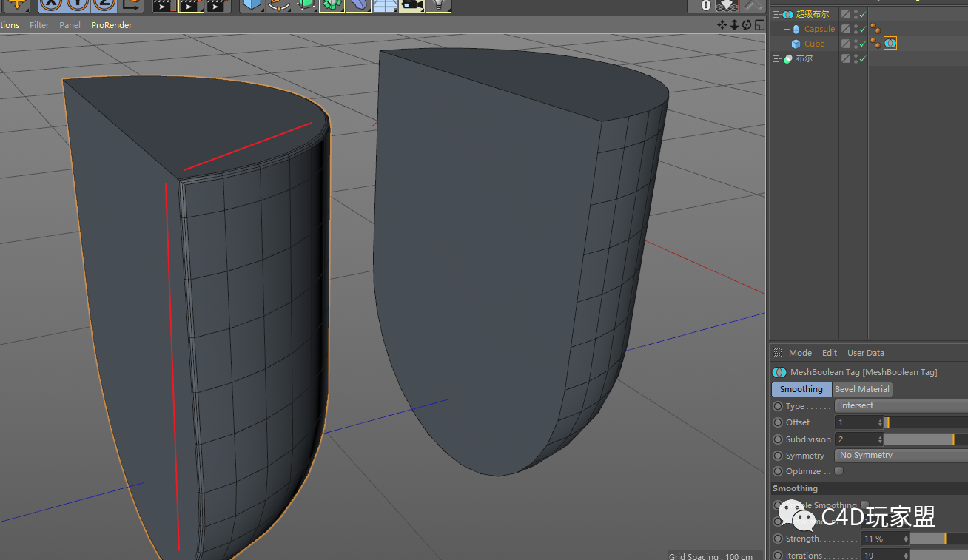The height and width of the screenshot is (560, 968).
Task: Expand the 布尔 object in hierarchy
Action: point(776,58)
